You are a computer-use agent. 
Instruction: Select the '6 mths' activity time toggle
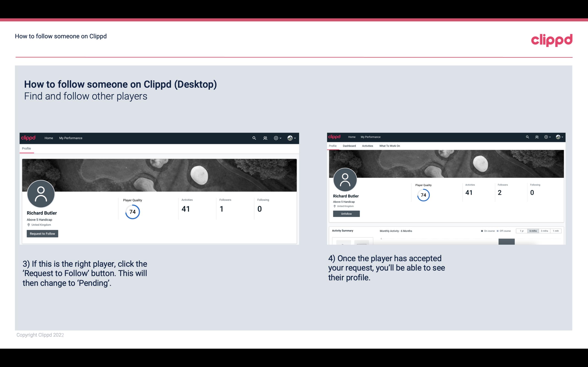tap(533, 230)
